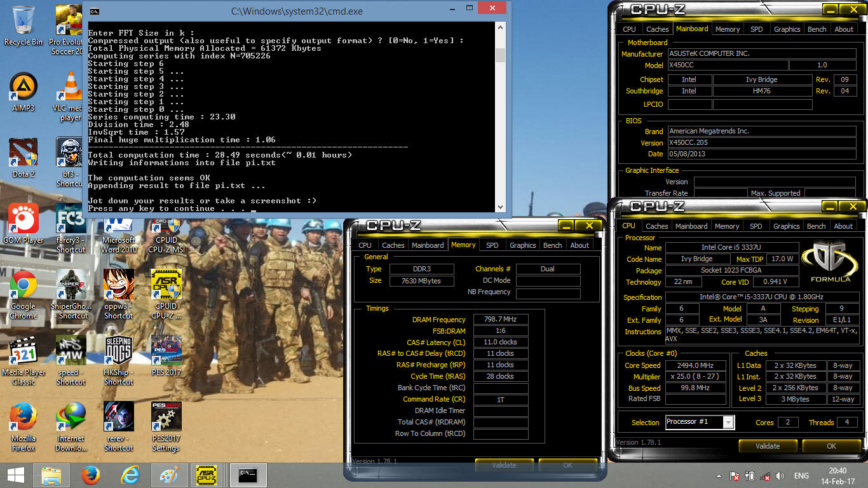Screen dimensions: 868x488
Task: Open Microsoft Word 2010 desktop icon
Action: point(119,234)
